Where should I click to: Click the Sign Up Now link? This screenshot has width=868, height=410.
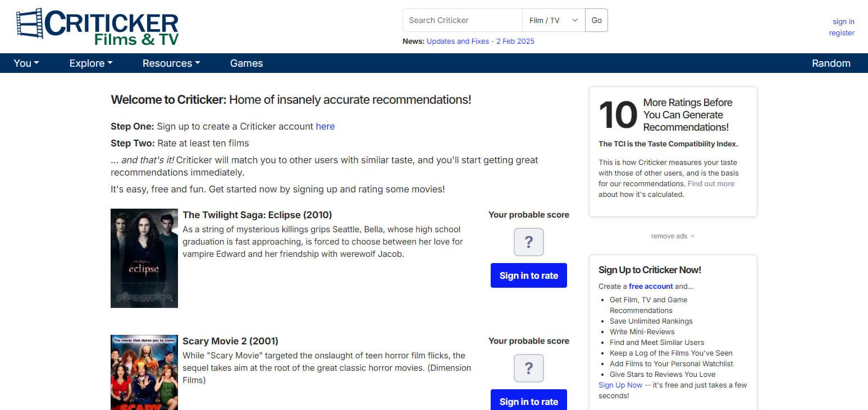[x=620, y=385]
